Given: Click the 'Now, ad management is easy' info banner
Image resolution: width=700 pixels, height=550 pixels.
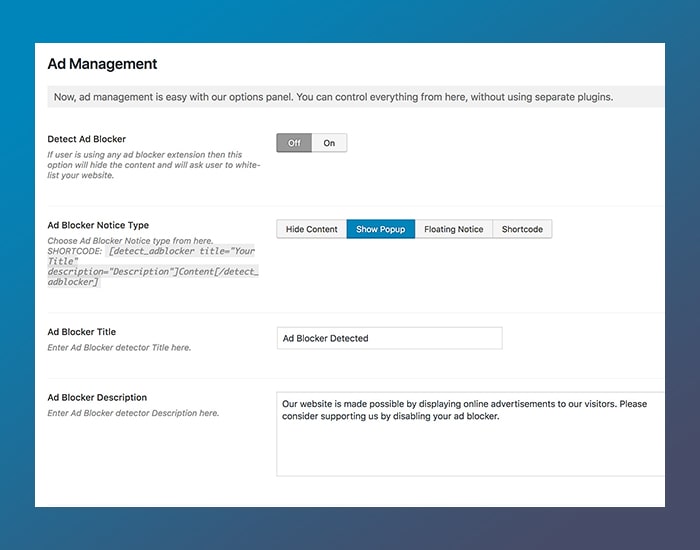Looking at the screenshot, I should 356,97.
